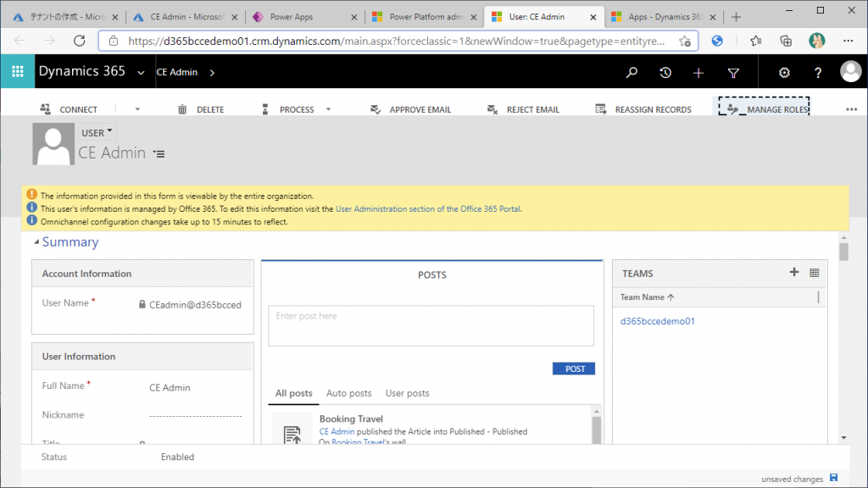Open the signed-in user avatar menu
The height and width of the screenshot is (488, 868).
click(851, 71)
